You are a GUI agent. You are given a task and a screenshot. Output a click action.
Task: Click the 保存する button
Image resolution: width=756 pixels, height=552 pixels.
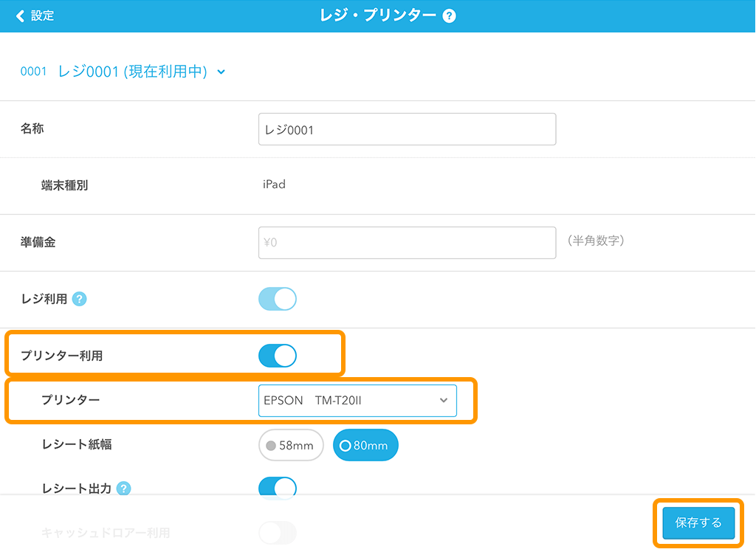click(x=698, y=522)
